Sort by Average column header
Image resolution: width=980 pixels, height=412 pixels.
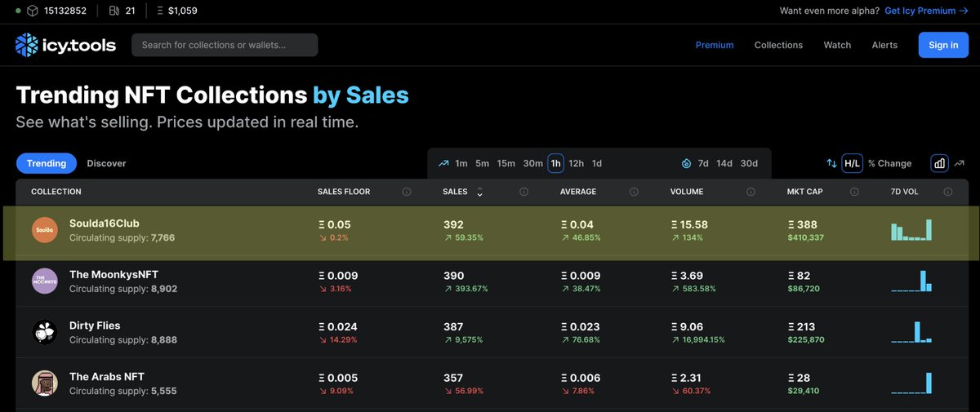coord(578,192)
